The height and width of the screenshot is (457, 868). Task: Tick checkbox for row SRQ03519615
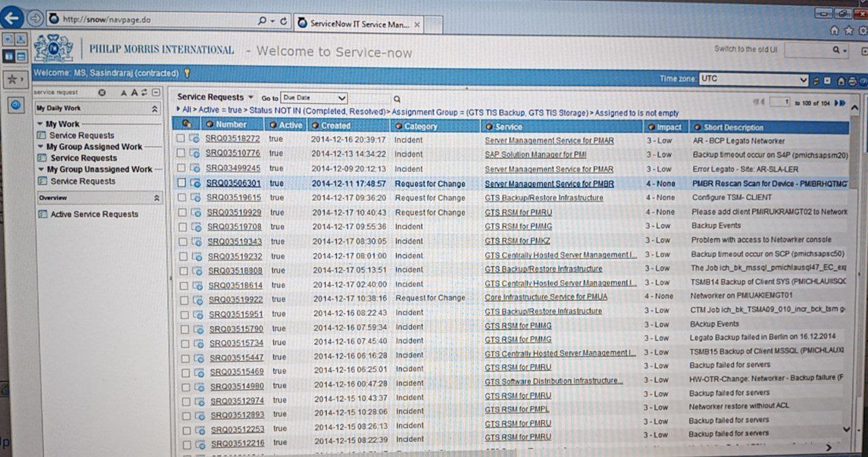(182, 197)
